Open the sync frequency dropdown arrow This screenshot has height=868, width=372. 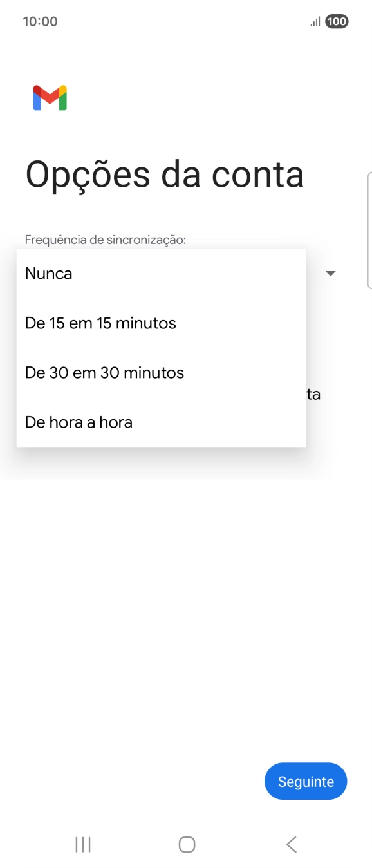pyautogui.click(x=330, y=273)
